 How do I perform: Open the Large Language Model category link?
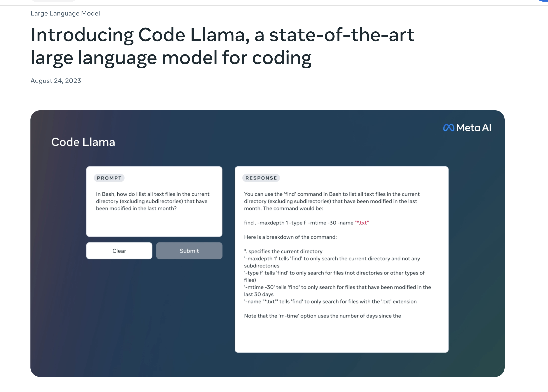pyautogui.click(x=65, y=13)
